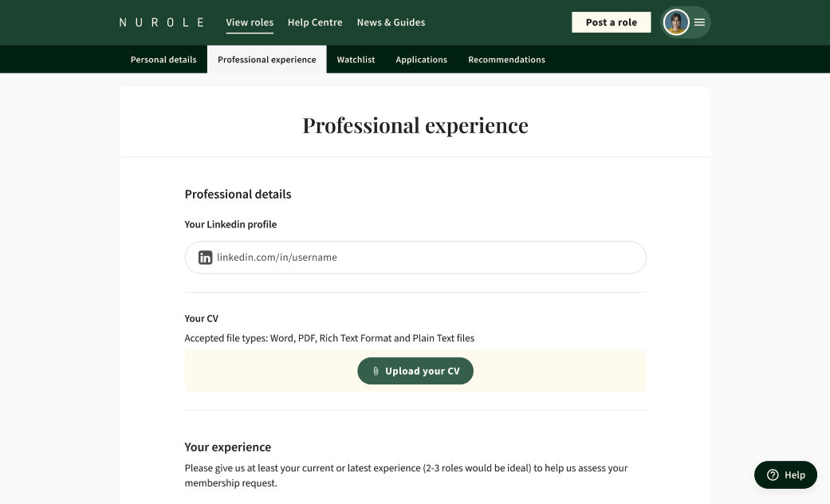Go to the Applications tab
The width and height of the screenshot is (830, 504).
pyautogui.click(x=421, y=59)
